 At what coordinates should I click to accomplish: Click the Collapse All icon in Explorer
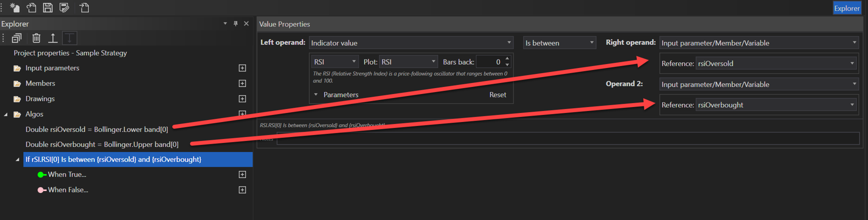(16, 38)
